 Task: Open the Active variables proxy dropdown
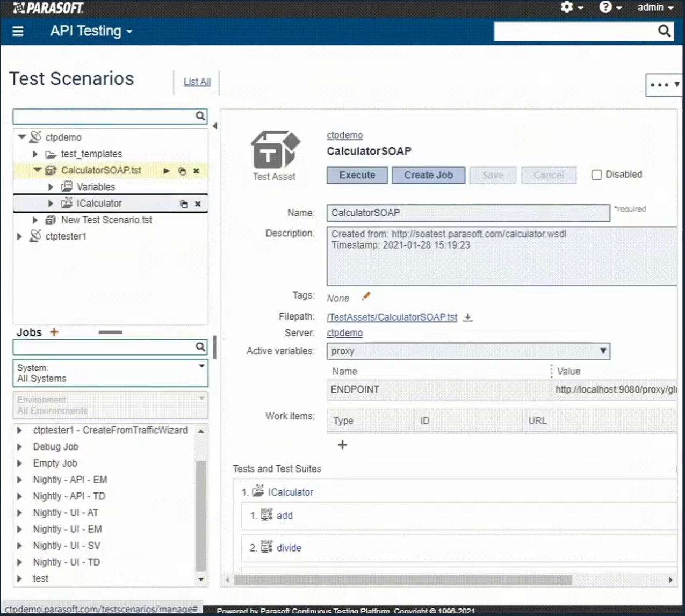468,351
